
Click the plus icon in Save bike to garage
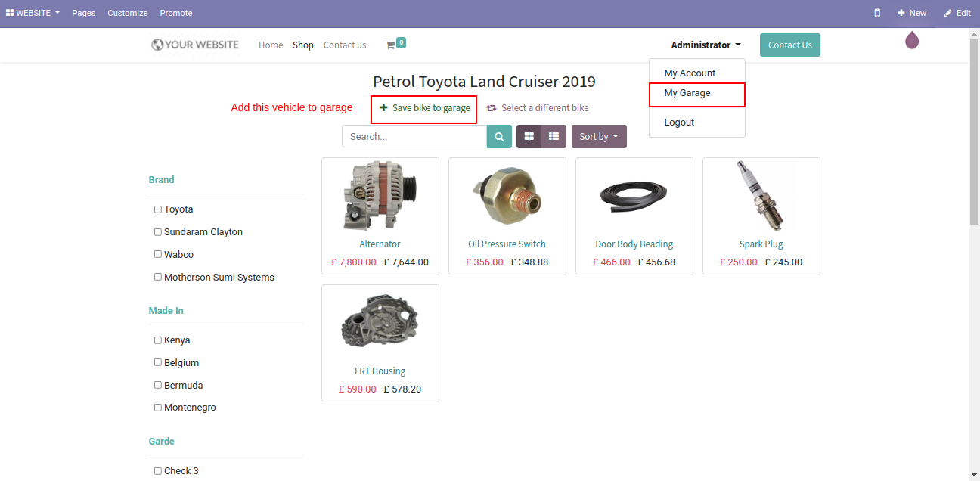click(x=383, y=108)
